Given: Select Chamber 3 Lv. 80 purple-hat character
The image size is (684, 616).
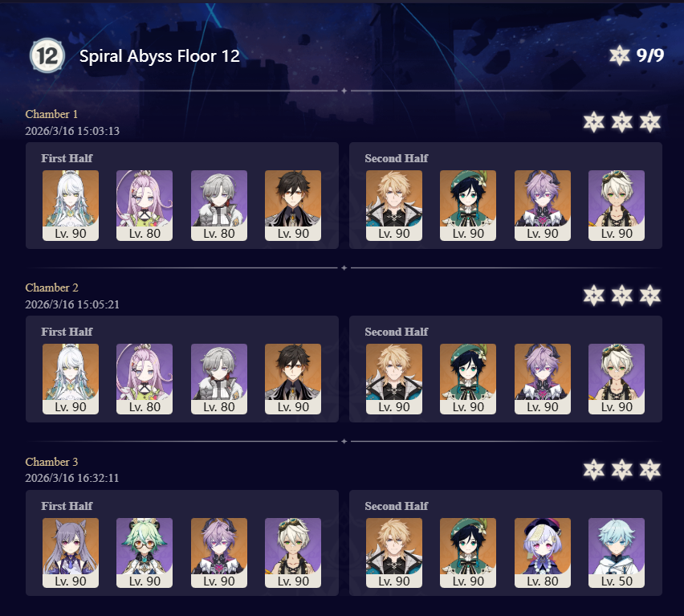Looking at the screenshot, I should 542,553.
